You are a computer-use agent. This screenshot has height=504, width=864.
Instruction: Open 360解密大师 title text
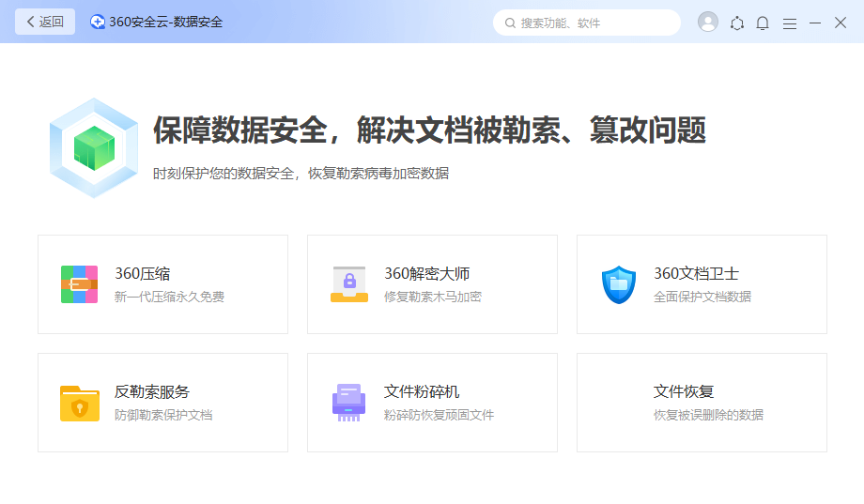click(427, 274)
